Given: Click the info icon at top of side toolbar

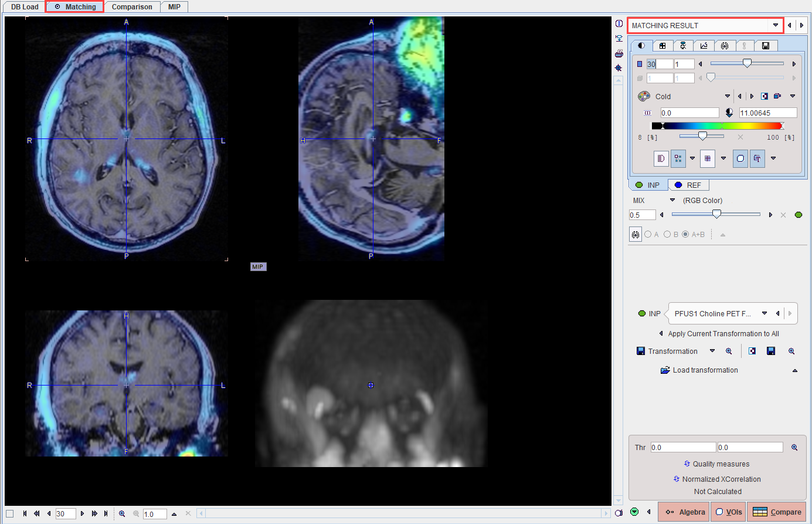Looking at the screenshot, I should (619, 23).
